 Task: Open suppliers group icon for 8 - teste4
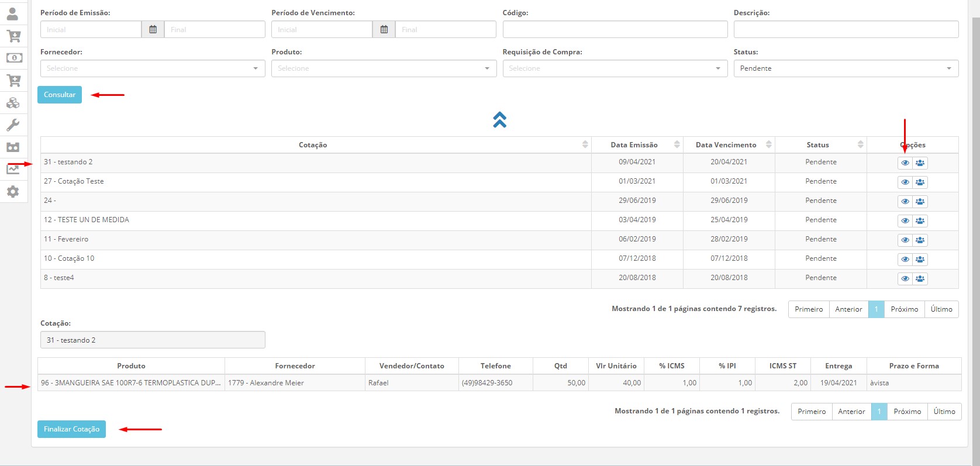coord(920,279)
